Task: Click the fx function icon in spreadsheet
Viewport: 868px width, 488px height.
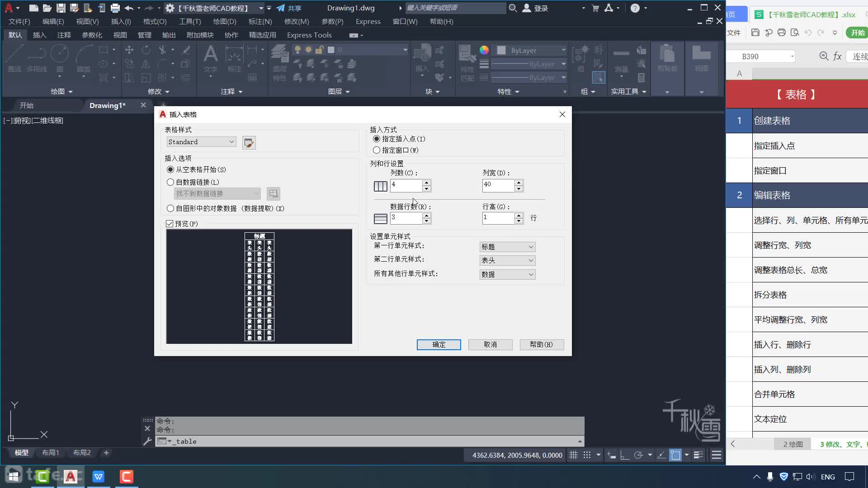Action: 837,56
